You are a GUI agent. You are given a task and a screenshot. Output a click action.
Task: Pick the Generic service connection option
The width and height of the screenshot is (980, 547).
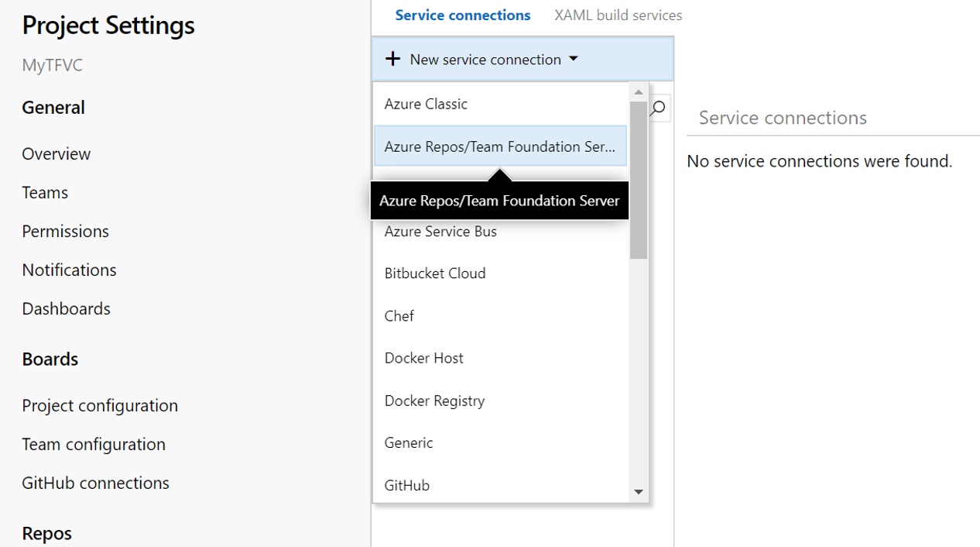[409, 442]
